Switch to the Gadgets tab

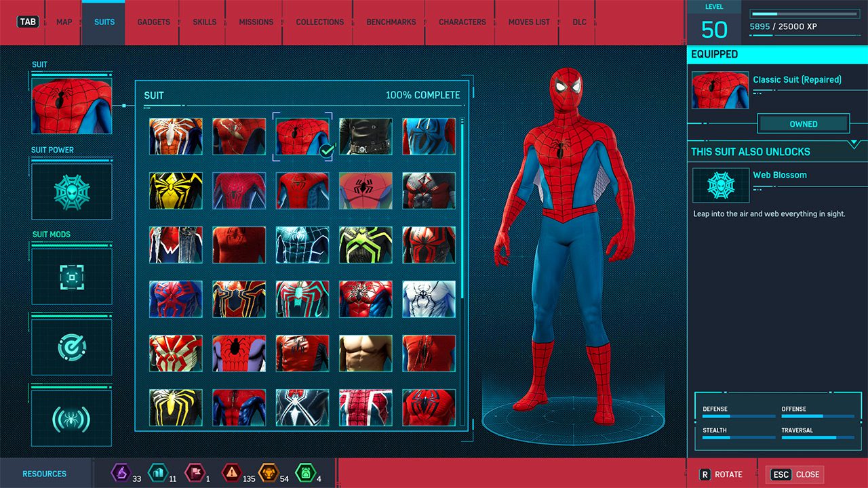pyautogui.click(x=154, y=22)
